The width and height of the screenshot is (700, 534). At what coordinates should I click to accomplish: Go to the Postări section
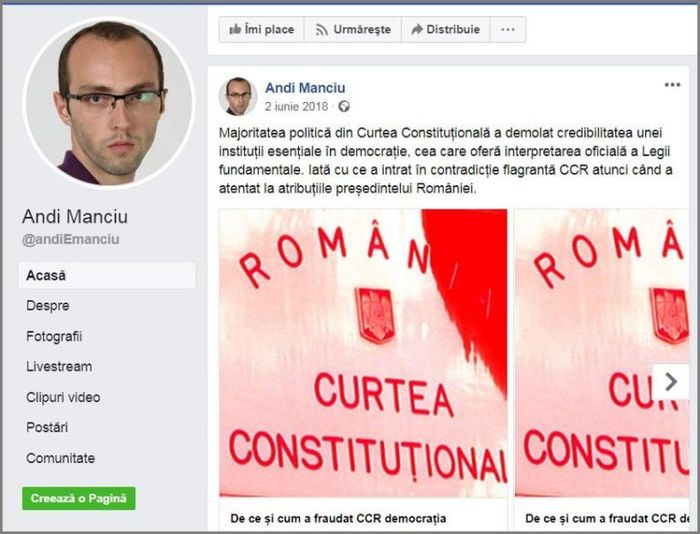coord(47,427)
